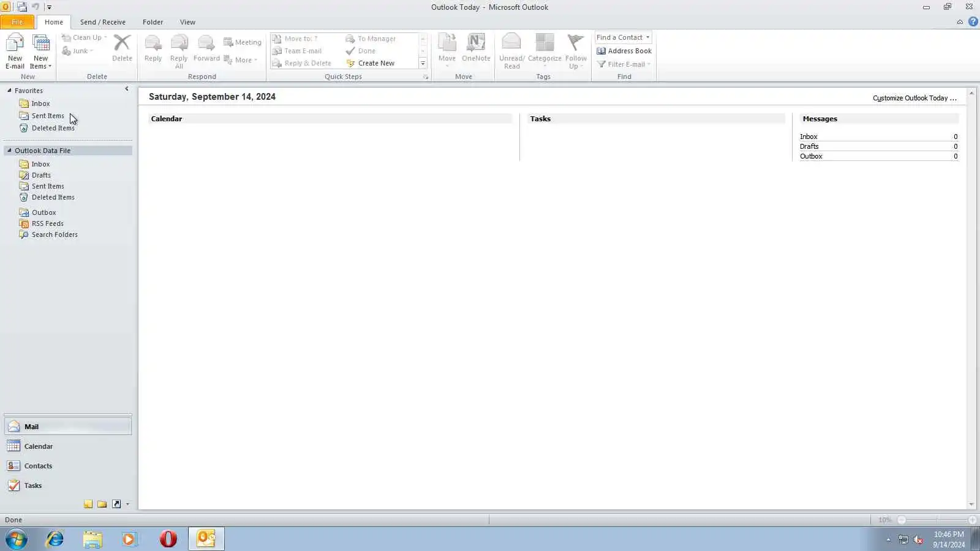Screen dimensions: 980x551
Task: Click the Move icon in ribbon
Action: click(447, 51)
